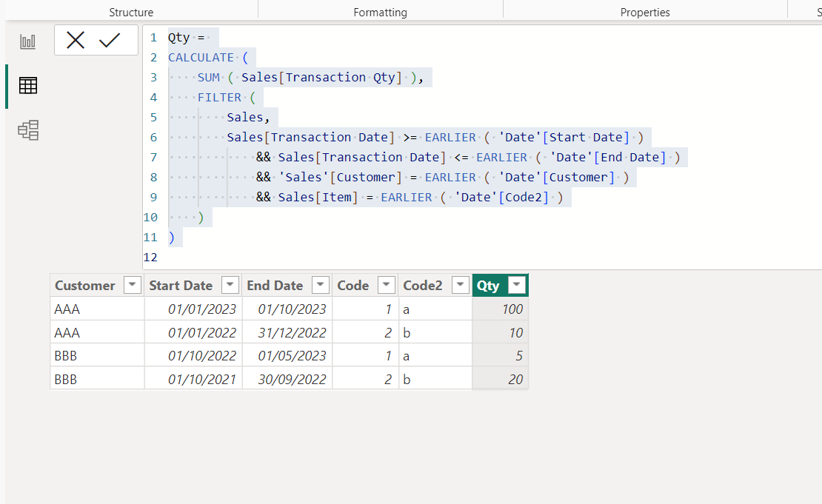Click SUM function in formula line 3
Screen dimensions: 822x504
(x=209, y=78)
